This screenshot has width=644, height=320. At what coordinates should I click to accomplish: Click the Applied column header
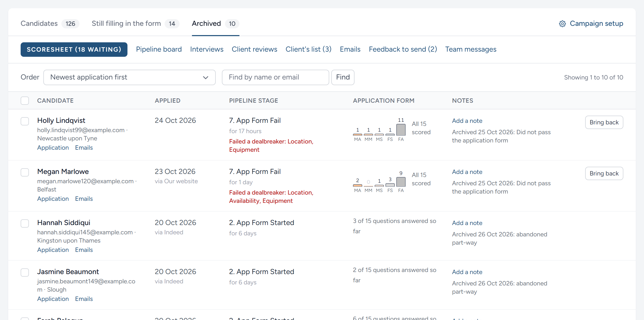(x=167, y=101)
